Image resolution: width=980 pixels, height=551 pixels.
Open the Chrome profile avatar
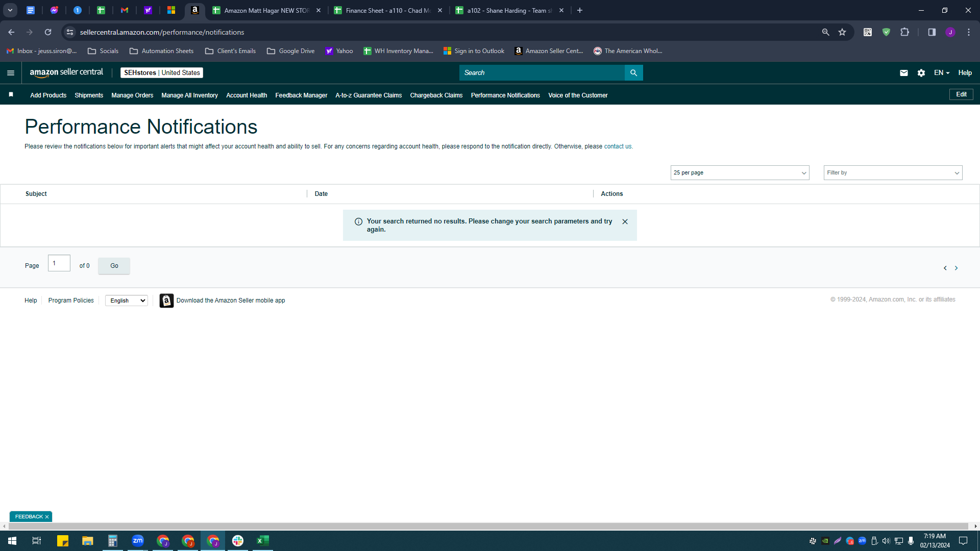950,32
